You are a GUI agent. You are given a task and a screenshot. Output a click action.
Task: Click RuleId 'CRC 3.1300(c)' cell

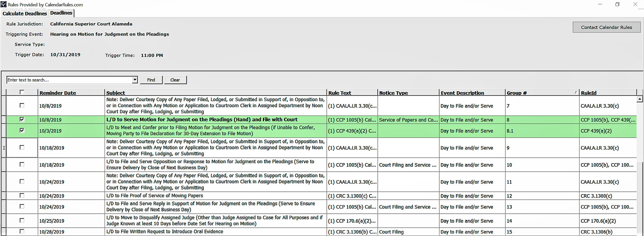tap(608, 196)
